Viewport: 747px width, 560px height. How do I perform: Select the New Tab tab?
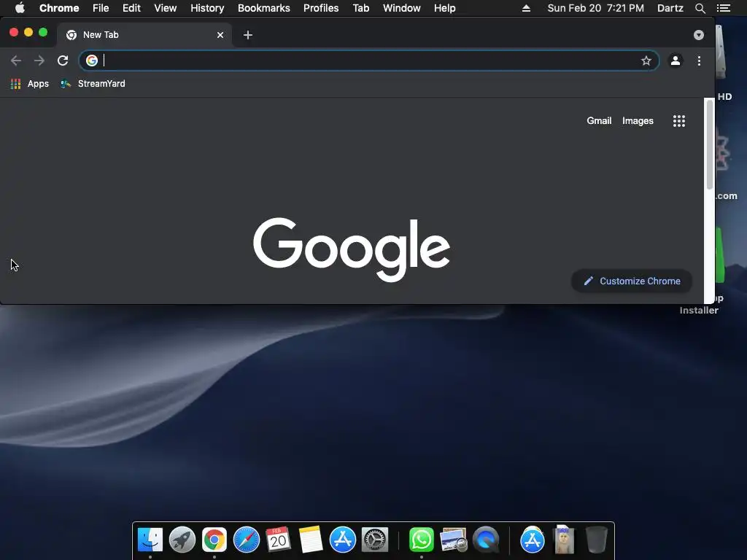click(144, 35)
